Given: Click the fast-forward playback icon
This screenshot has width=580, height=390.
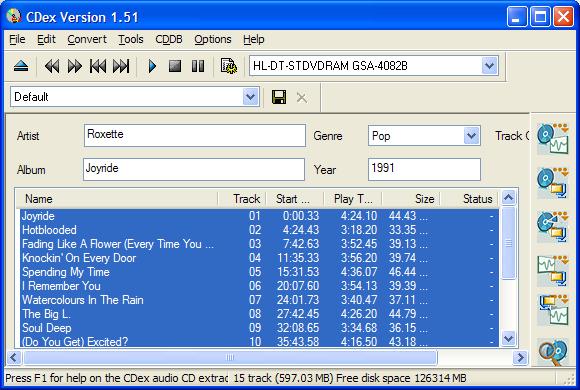Looking at the screenshot, I should click(75, 66).
